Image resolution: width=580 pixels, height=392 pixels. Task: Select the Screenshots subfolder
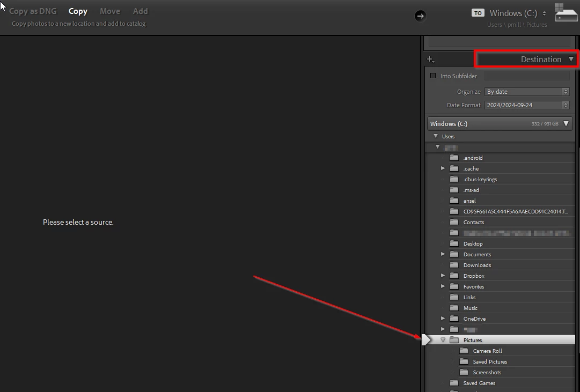coord(487,372)
